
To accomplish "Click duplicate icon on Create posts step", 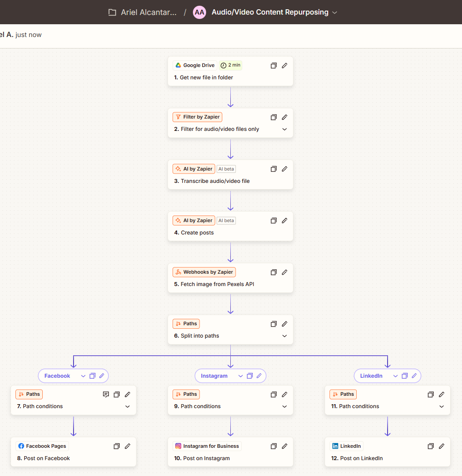I will [274, 220].
